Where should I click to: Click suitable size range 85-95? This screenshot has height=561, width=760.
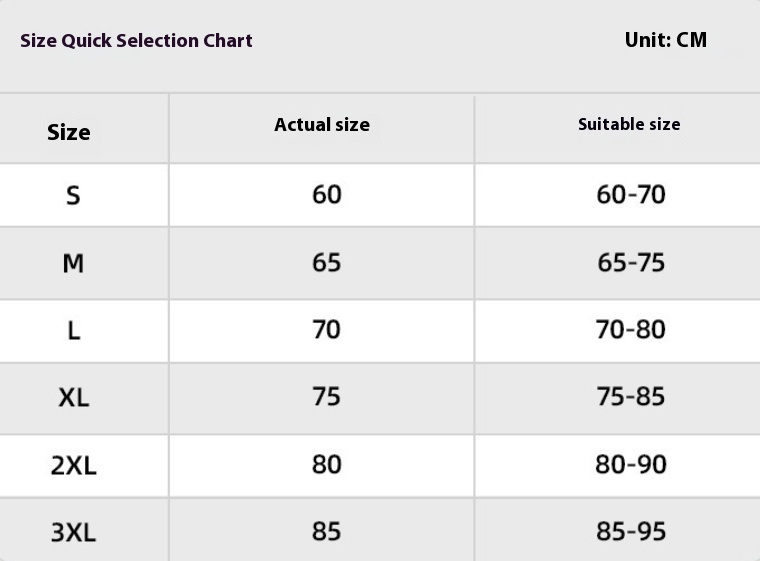tap(631, 531)
